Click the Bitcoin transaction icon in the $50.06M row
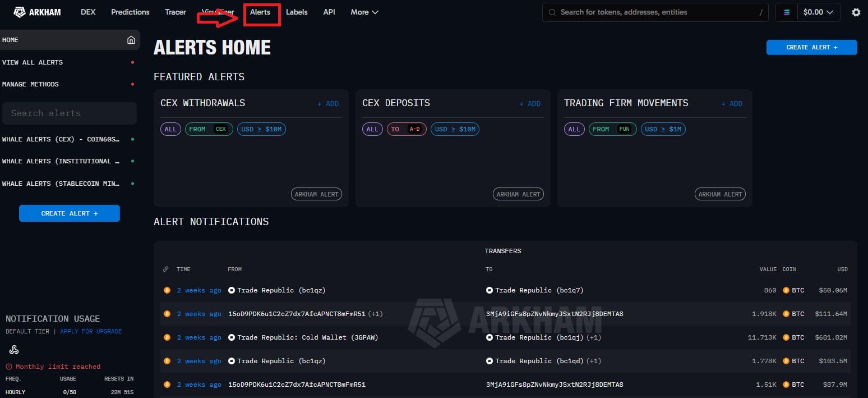Image resolution: width=868 pixels, height=398 pixels. [167, 290]
